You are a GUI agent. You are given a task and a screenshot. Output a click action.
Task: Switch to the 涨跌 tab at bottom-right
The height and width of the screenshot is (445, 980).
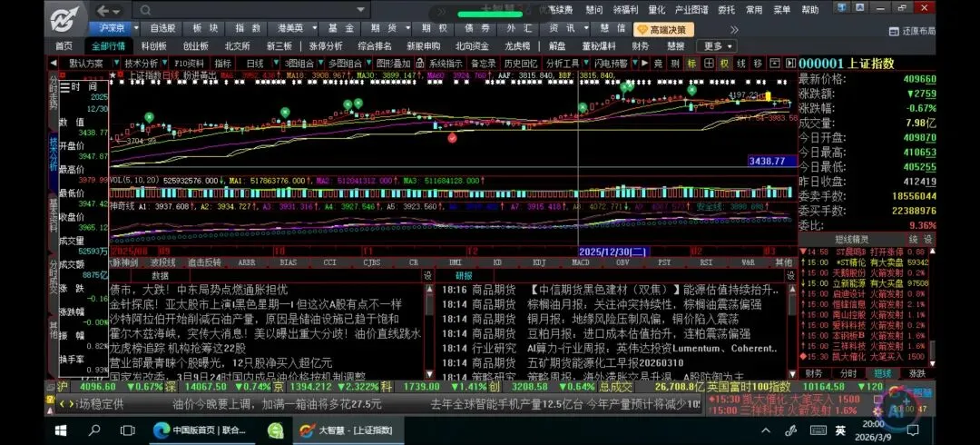(x=916, y=373)
